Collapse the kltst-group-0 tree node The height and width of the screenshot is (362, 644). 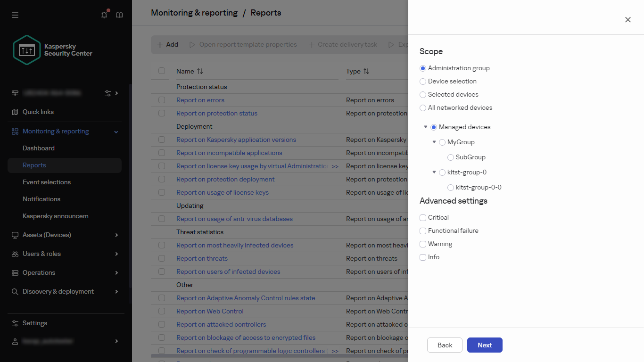point(434,172)
